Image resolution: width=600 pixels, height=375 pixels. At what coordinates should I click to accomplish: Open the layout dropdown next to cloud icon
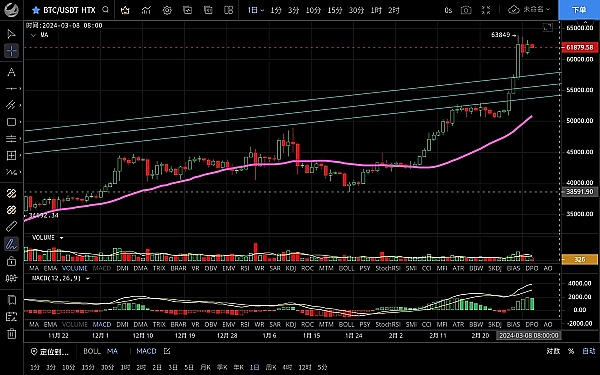point(536,9)
